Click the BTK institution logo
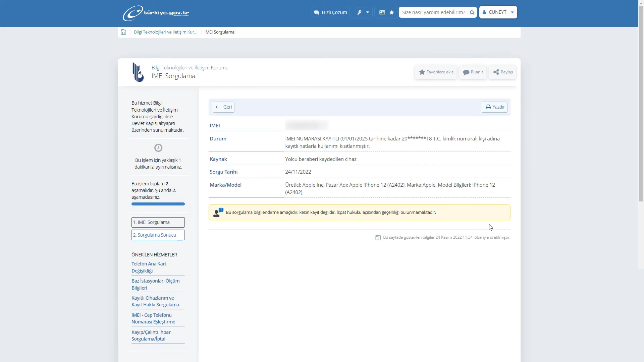The image size is (644, 362). [x=138, y=72]
